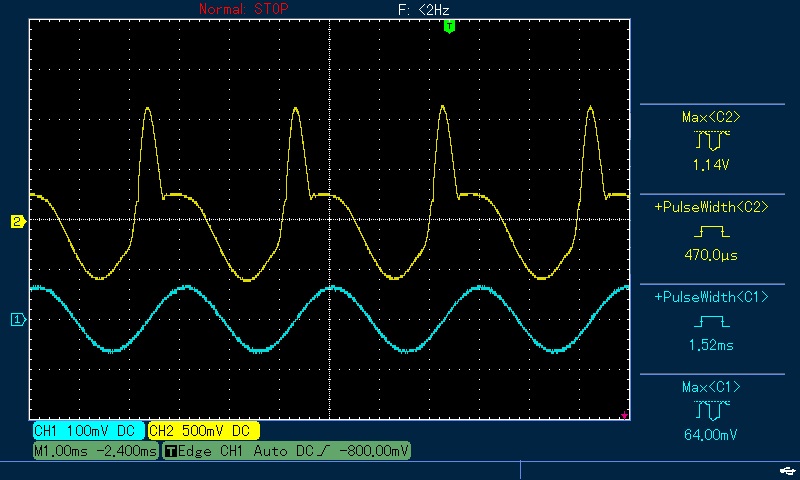Click the +PulseWidth<C2> label
Screen dimensions: 800x480
711,207
